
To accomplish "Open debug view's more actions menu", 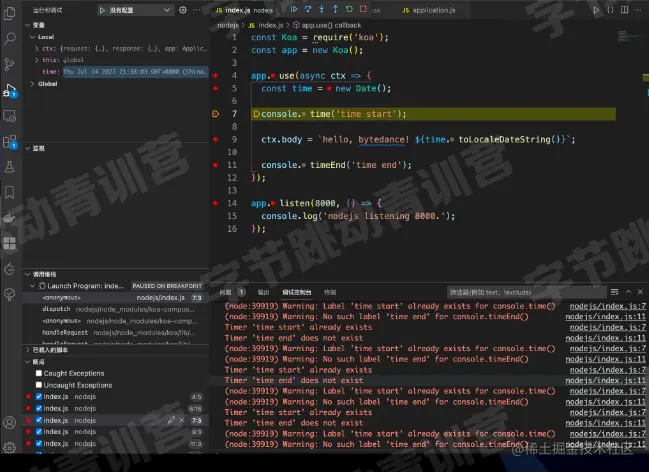I will [197, 10].
